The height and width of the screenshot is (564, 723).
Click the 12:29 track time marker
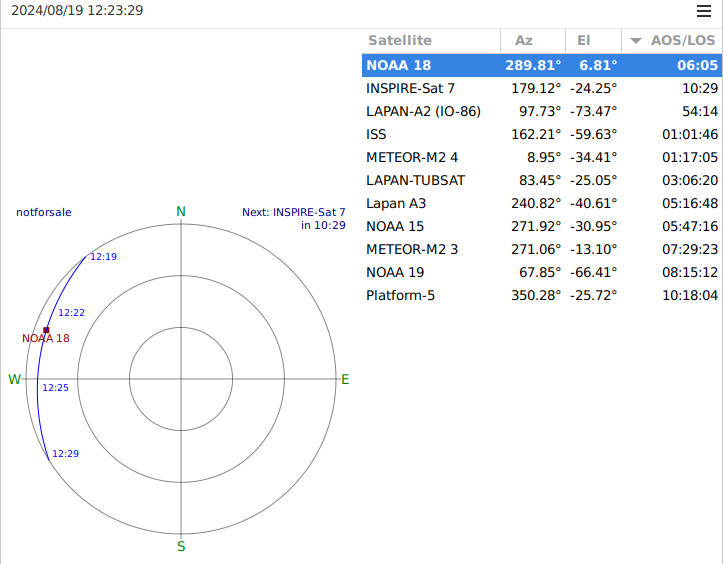[65, 454]
